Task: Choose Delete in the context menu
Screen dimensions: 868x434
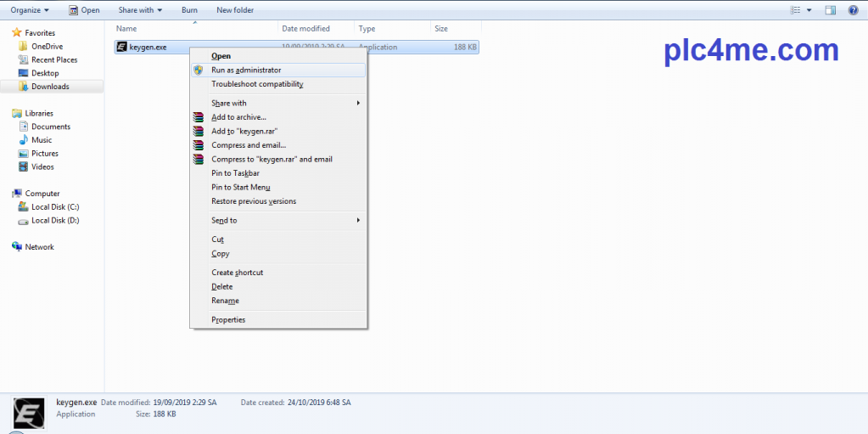Action: tap(221, 287)
